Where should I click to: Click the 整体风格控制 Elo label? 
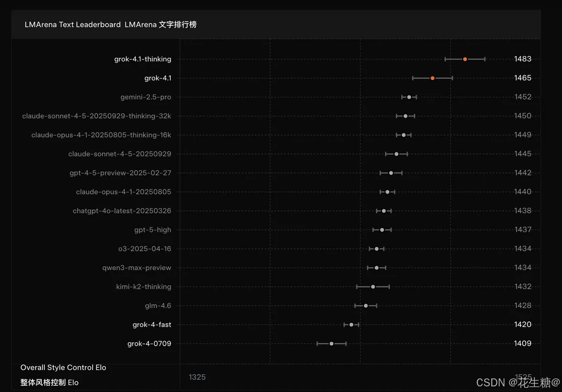pos(50,383)
